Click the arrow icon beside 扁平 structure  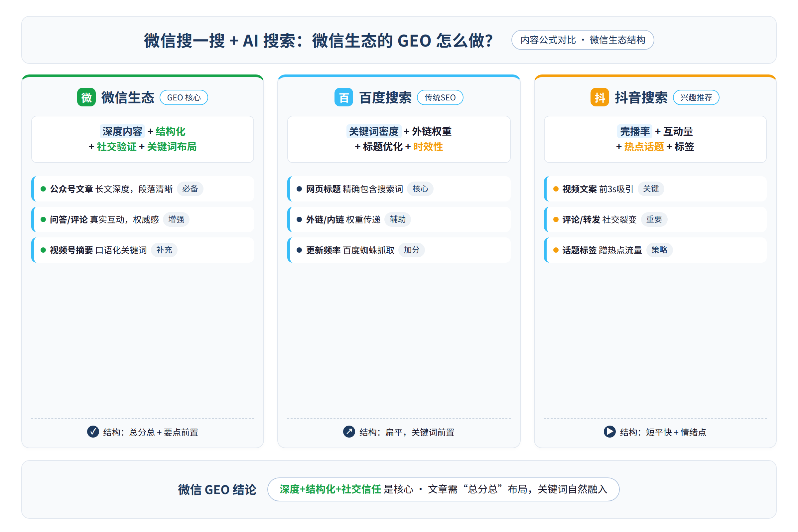coord(349,432)
